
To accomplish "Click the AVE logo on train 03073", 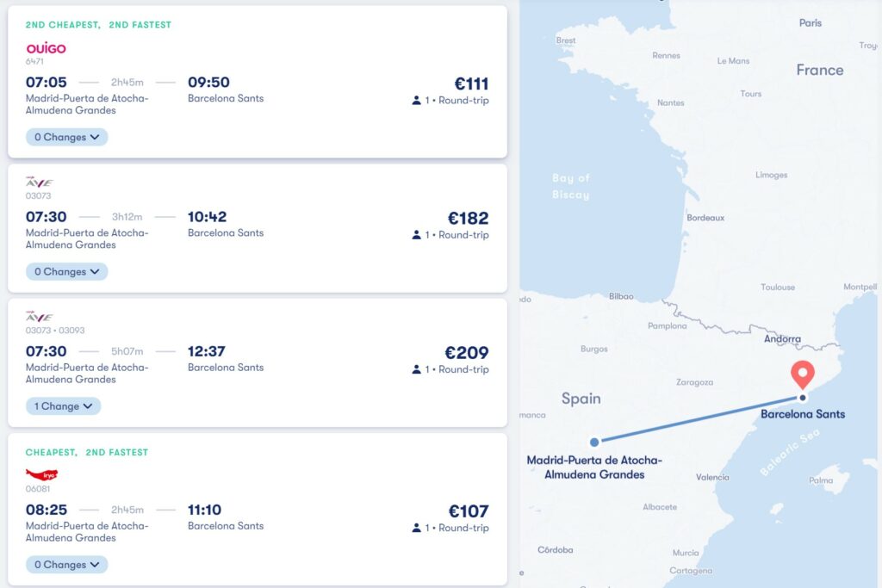I will (39, 183).
